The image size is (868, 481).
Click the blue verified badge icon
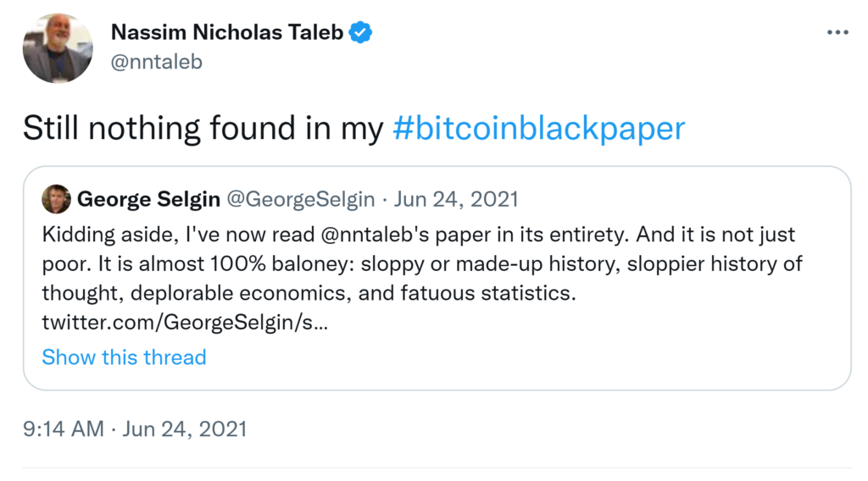[x=361, y=33]
